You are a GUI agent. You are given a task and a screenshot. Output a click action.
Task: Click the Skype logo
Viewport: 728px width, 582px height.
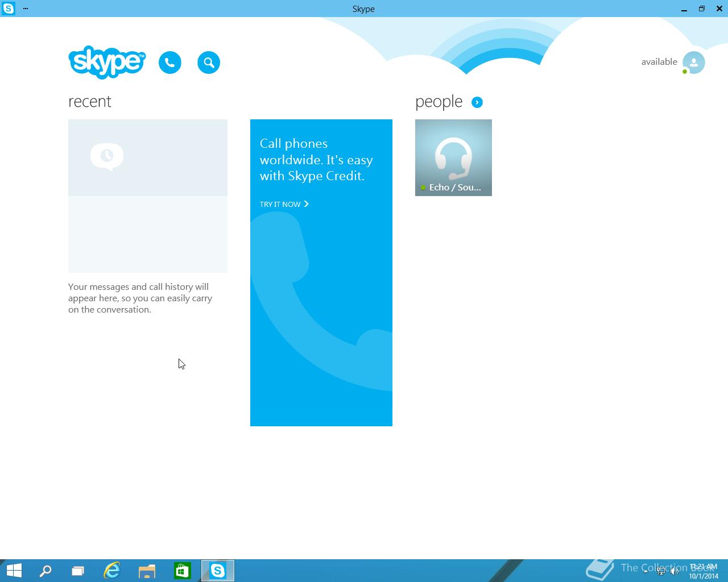107,62
